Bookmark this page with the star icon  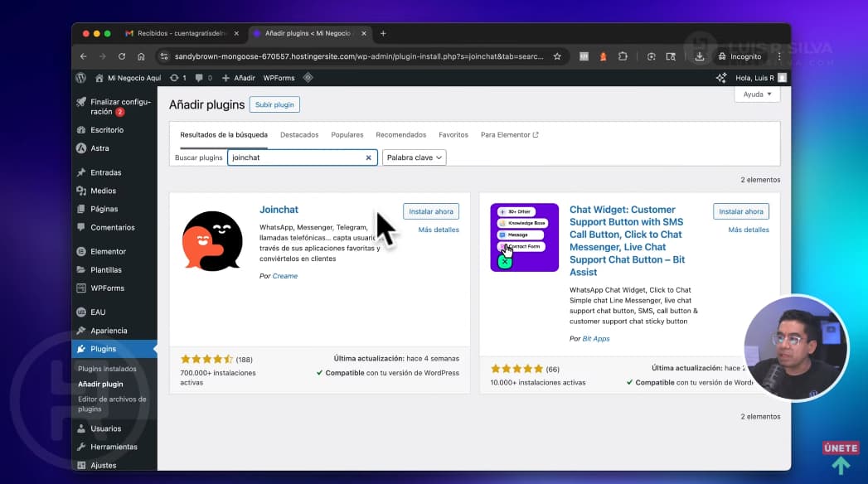coord(557,56)
